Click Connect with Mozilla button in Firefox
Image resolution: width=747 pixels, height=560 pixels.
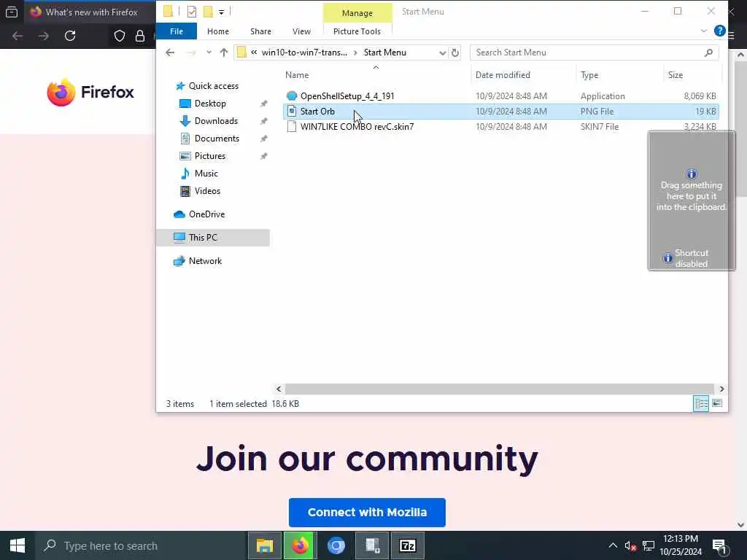click(x=367, y=513)
